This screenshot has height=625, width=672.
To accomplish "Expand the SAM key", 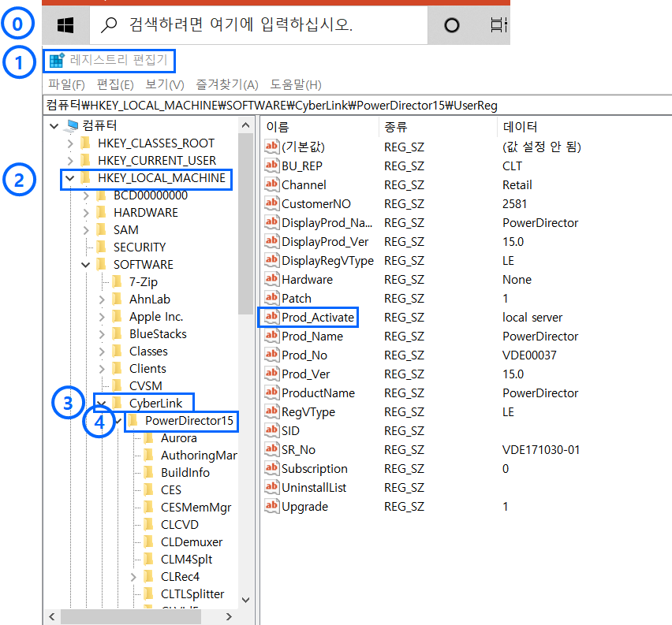I will click(86, 230).
